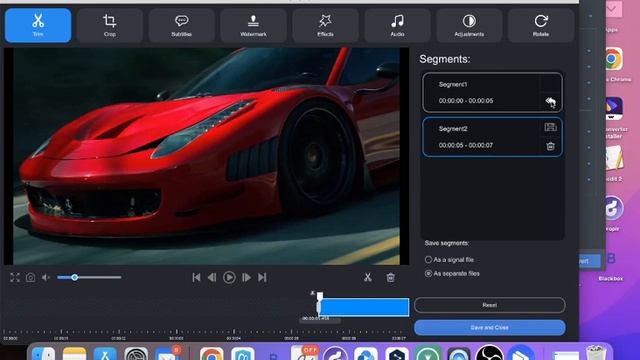Click the red car video preview
The width and height of the screenshot is (640, 360).
coord(207,156)
